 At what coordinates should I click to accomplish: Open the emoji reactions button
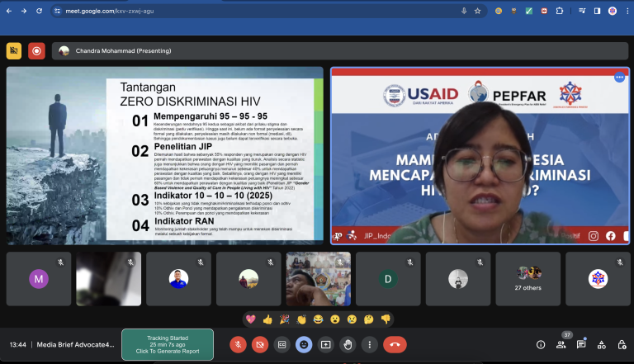point(304,344)
